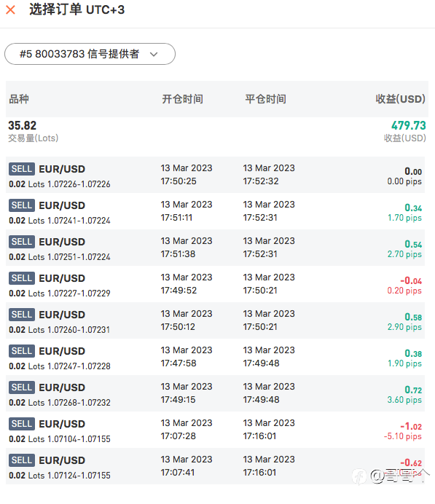Viewport: 435px width, 504px height.
Task: Select the order with -5.10 pips loss
Action: [x=215, y=430]
